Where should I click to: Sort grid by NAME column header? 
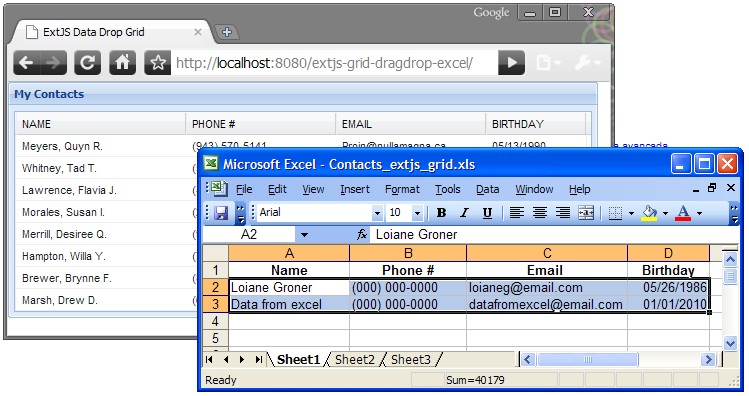pos(100,124)
